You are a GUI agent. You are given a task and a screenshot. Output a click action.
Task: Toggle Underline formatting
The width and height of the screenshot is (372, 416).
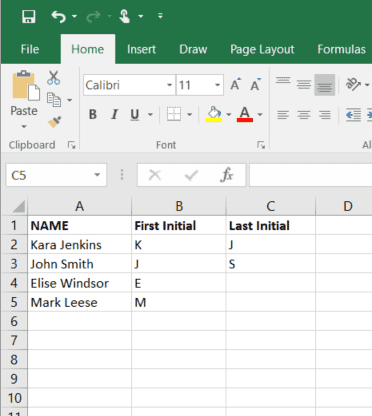coord(135,115)
